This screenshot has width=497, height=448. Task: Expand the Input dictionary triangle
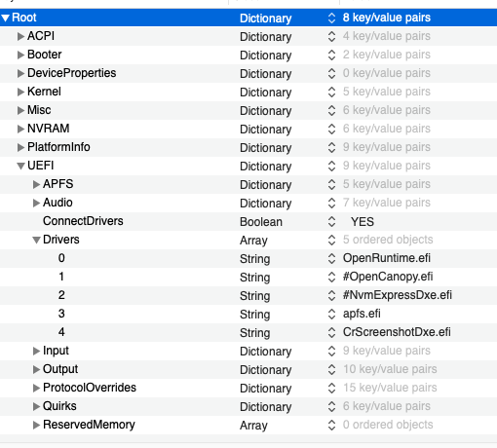[36, 351]
